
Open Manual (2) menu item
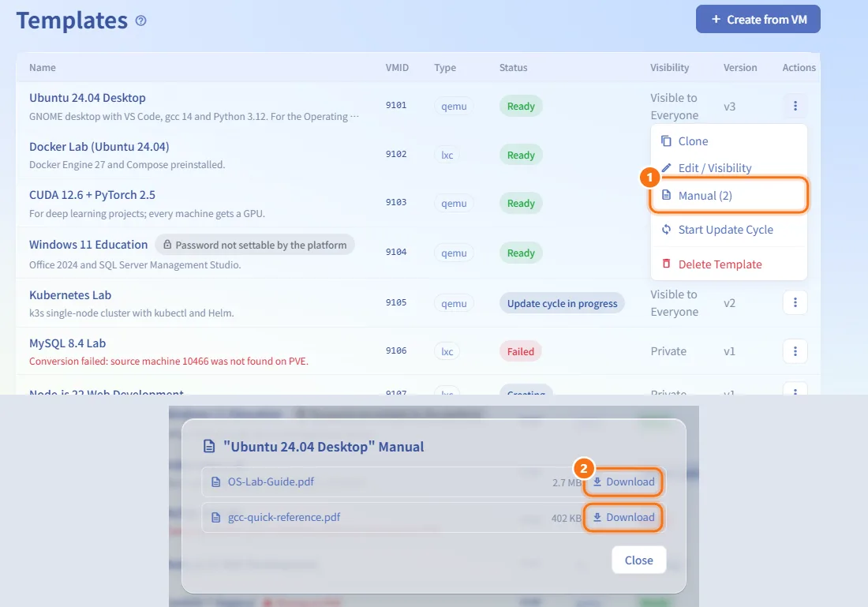[x=728, y=196]
